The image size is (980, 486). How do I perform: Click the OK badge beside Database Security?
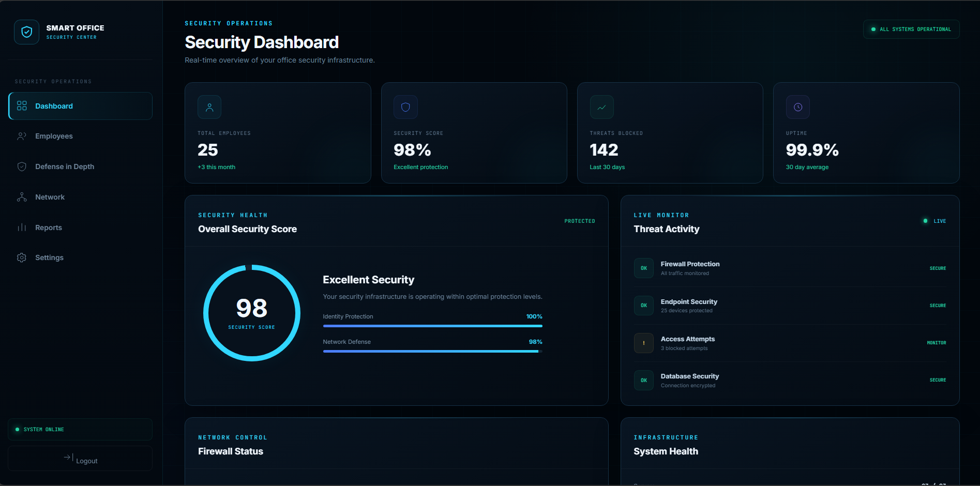(x=644, y=380)
